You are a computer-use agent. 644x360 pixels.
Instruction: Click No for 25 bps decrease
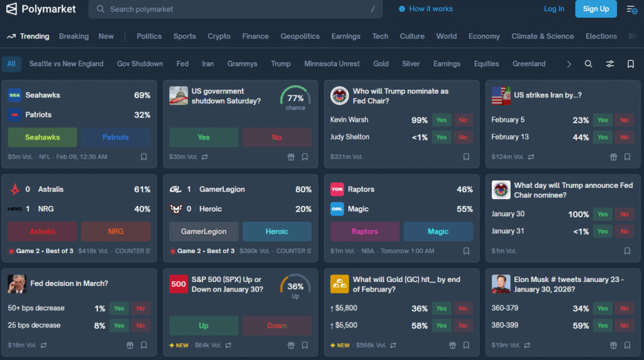pos(140,325)
